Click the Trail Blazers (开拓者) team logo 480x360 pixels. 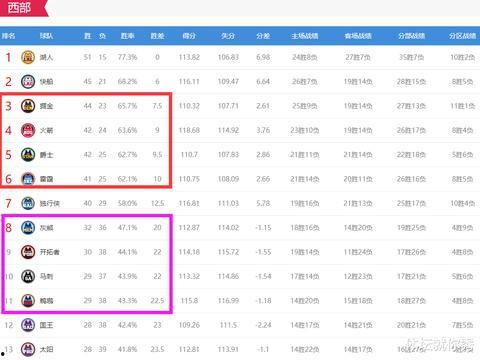pyautogui.click(x=28, y=252)
